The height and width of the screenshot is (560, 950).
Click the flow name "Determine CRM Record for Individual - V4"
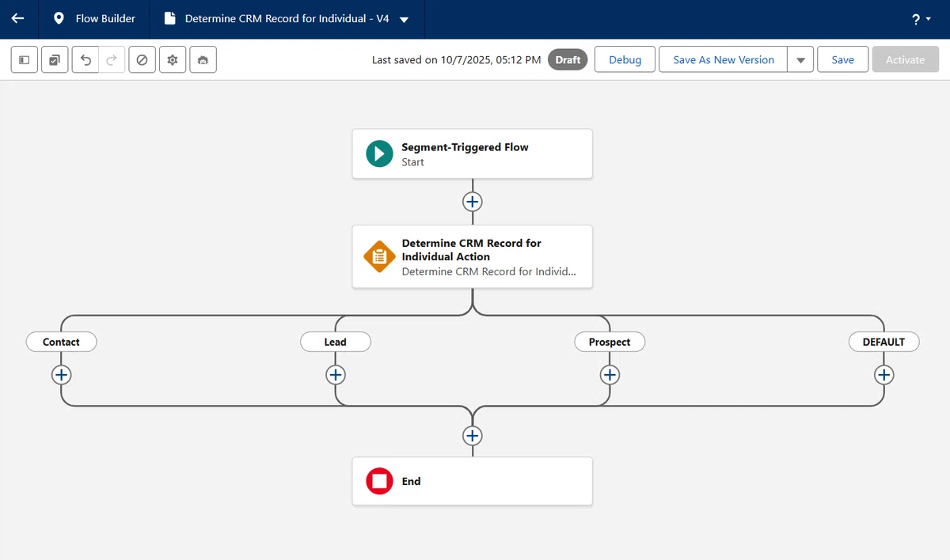(287, 18)
